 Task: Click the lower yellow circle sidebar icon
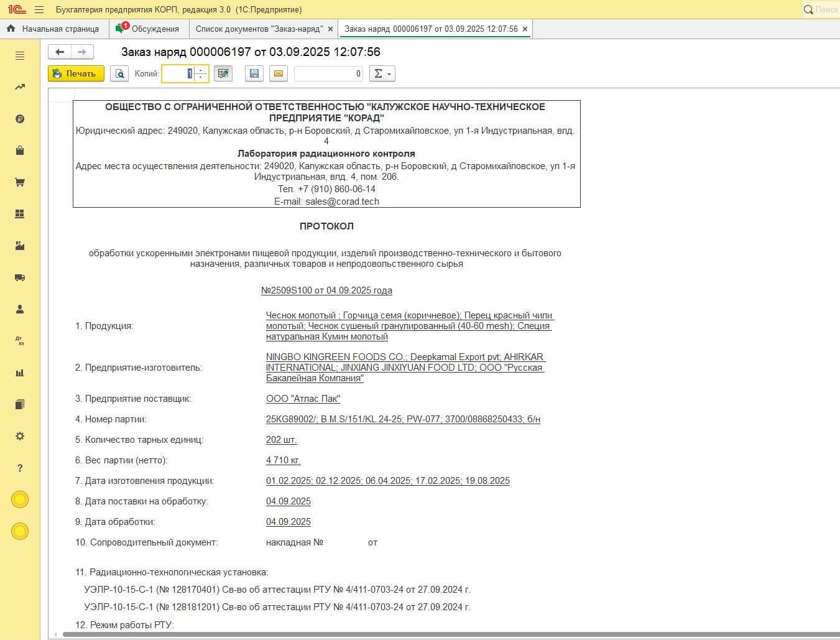(x=20, y=531)
